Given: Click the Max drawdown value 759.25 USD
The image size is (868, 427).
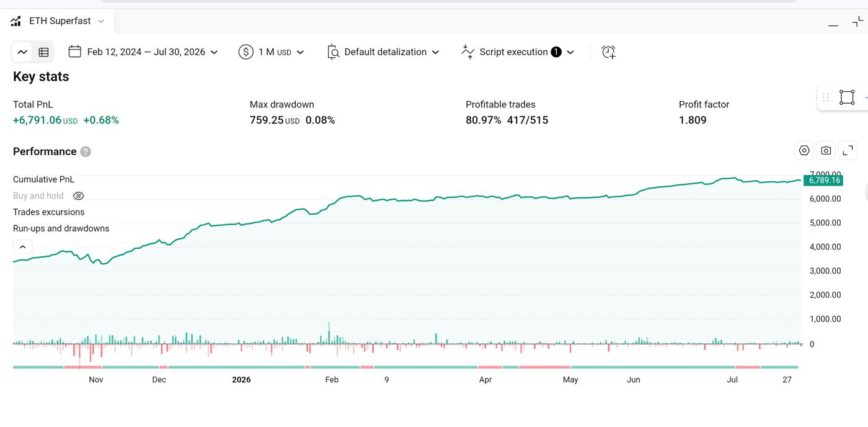Looking at the screenshot, I should (275, 120).
